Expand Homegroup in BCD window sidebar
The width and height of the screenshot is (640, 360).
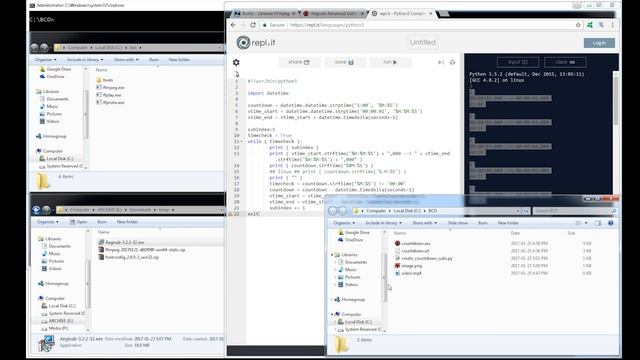tap(332, 300)
